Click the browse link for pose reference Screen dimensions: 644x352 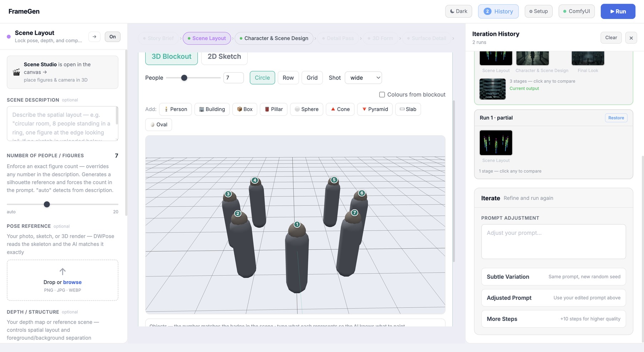72,282
